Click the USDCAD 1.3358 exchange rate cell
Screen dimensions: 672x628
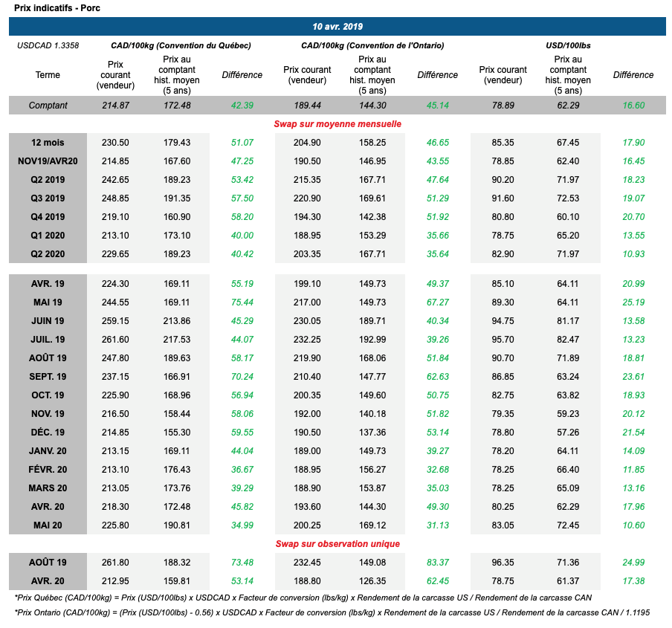[x=48, y=45]
